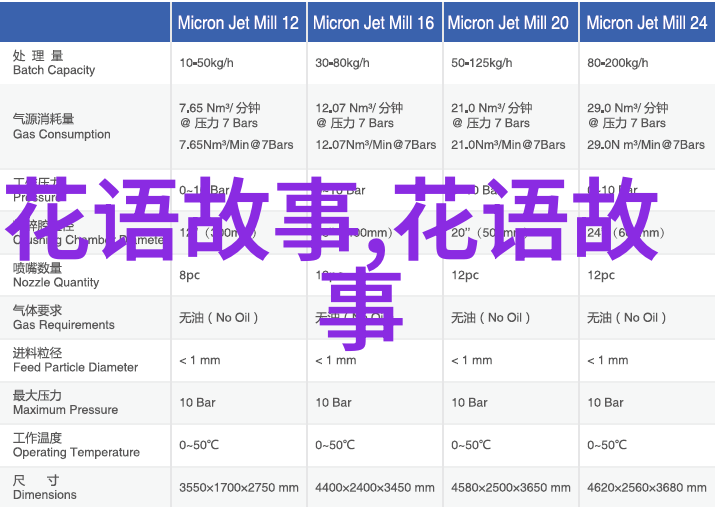
Task: Click 12pc under Micron Jet Mill 24
Action: 600,275
